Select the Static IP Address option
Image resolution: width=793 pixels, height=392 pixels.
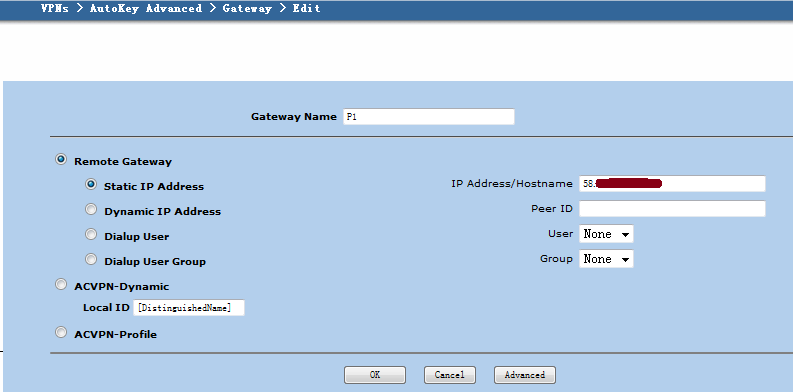pos(91,185)
